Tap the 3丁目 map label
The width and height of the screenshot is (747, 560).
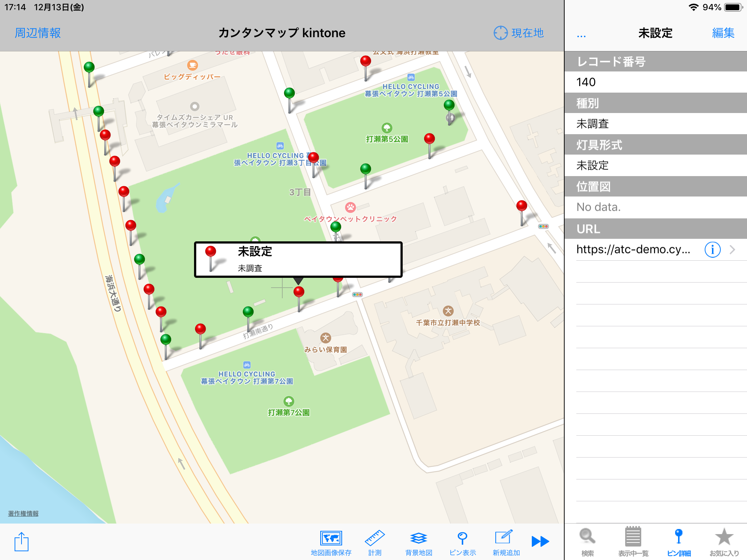tap(300, 192)
